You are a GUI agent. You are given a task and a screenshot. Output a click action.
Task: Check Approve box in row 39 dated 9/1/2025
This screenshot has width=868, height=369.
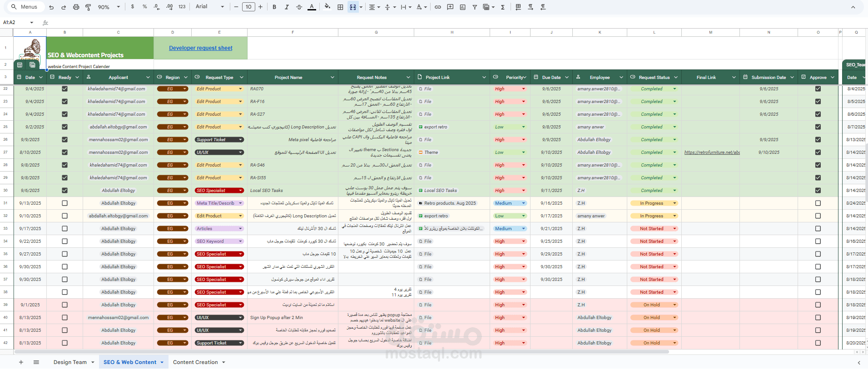coord(818,305)
